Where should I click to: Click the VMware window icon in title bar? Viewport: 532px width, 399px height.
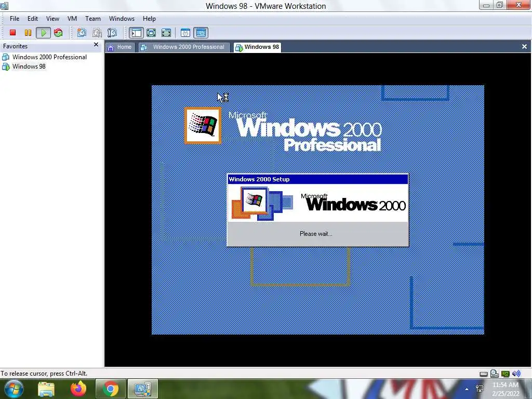click(x=4, y=6)
